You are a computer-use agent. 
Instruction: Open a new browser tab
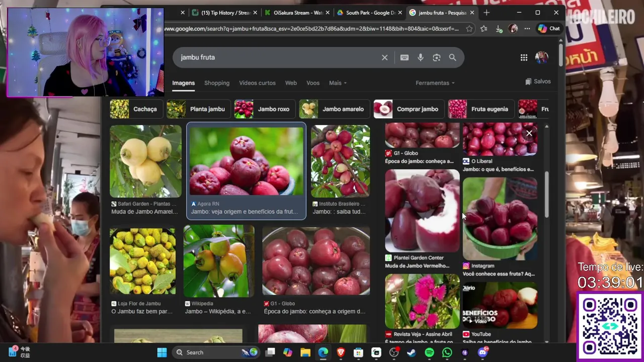487,13
